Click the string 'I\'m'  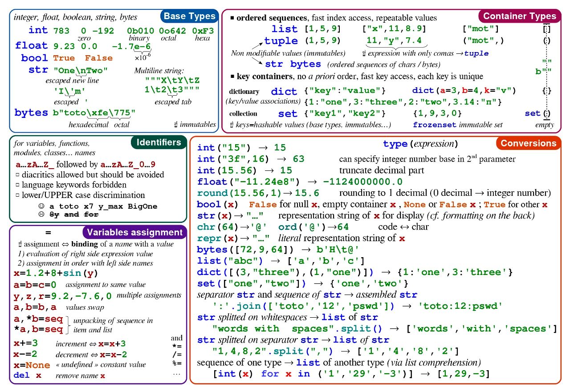70,91
